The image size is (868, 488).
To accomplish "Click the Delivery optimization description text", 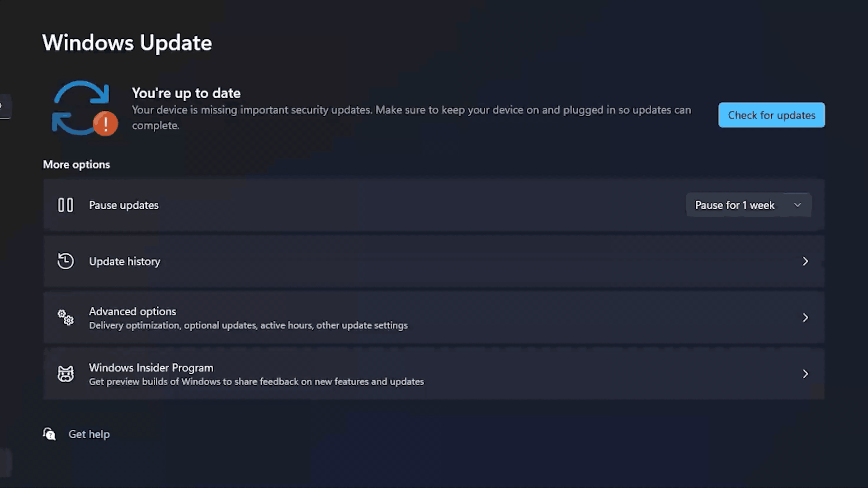I will pos(248,325).
